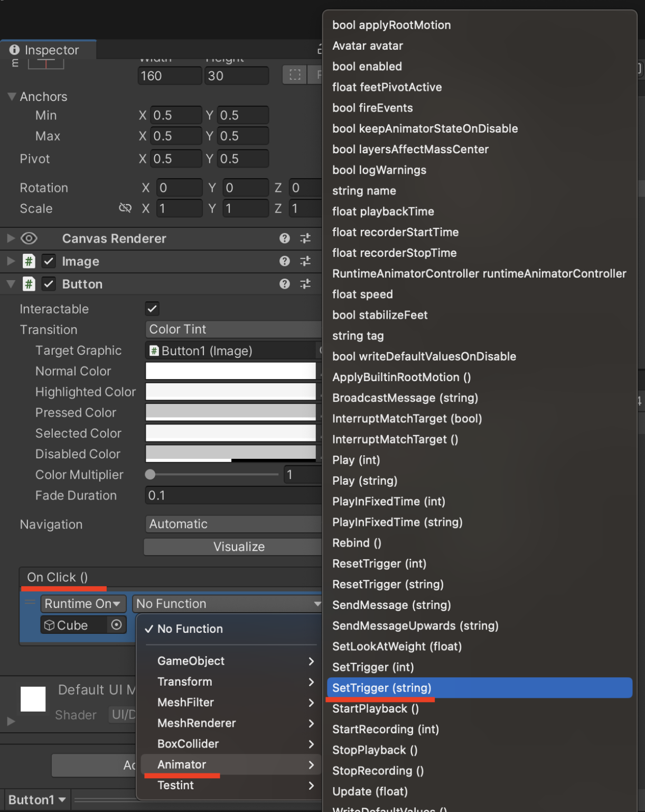
Task: Click the Cube object picker circle icon
Action: [117, 625]
